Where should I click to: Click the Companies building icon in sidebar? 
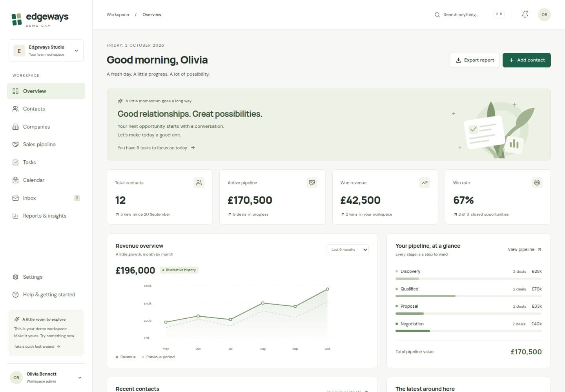(x=16, y=127)
